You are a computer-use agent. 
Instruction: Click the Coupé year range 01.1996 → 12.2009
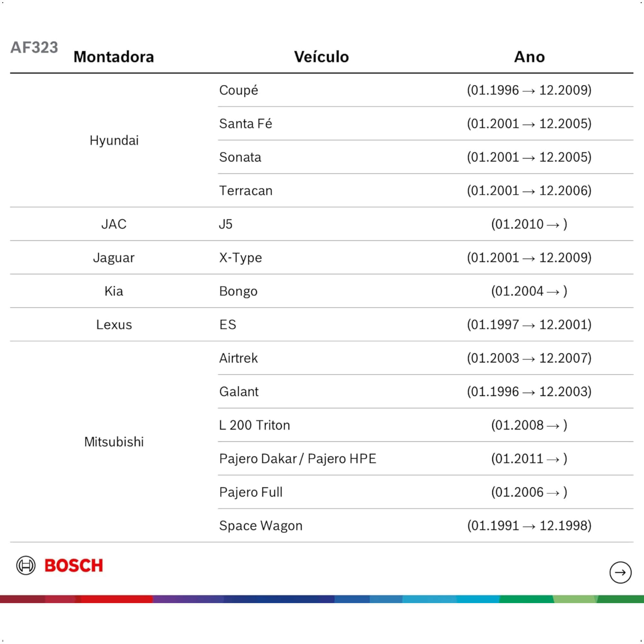529,90
